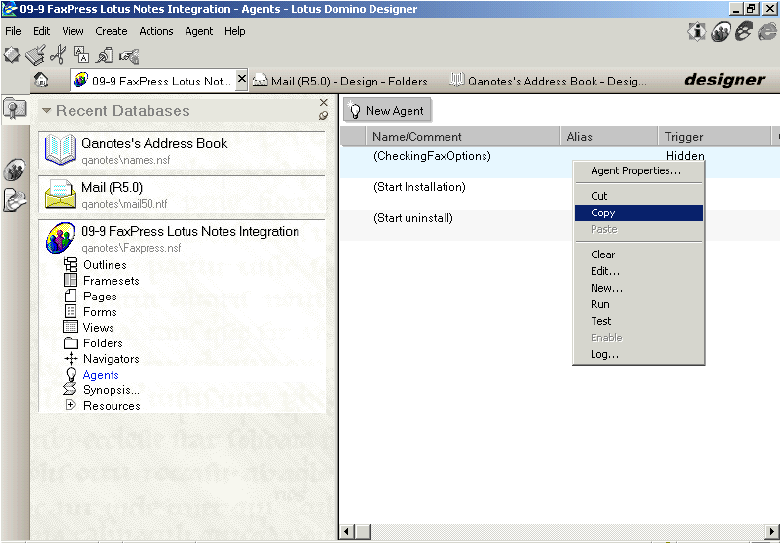Click the pin icon in Recent Databases panel
780x543 pixels.
tap(323, 116)
